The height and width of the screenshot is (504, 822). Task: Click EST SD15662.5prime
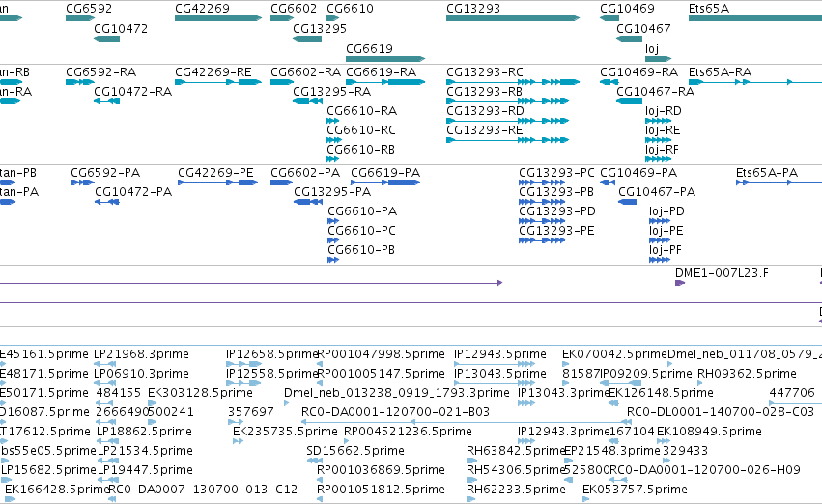point(354,451)
